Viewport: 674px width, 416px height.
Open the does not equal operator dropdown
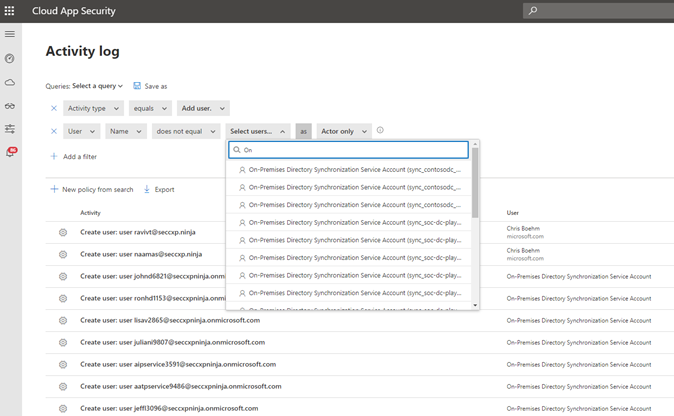click(186, 131)
